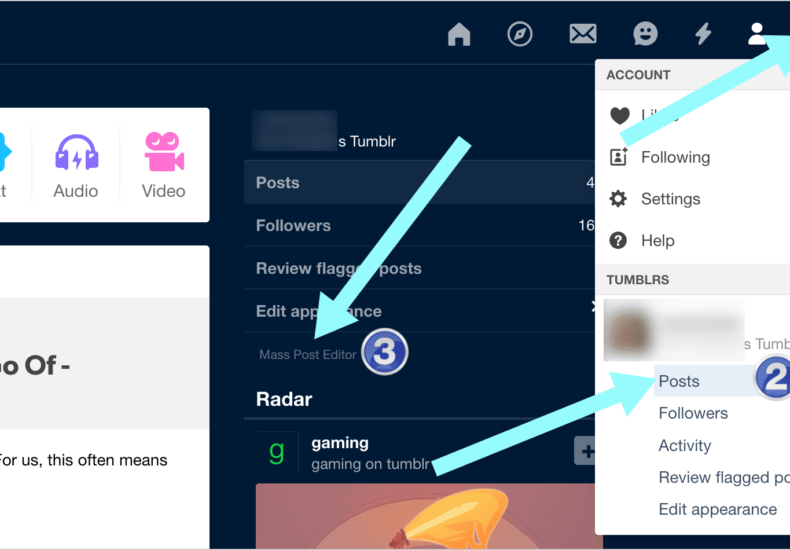Open the Account person icon
Screen dimensions: 790x550
click(756, 34)
